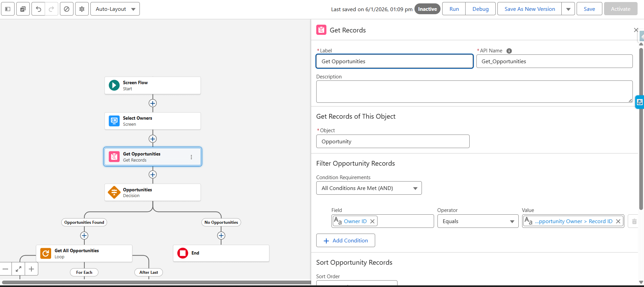Open flow settings gear icon

(x=82, y=9)
